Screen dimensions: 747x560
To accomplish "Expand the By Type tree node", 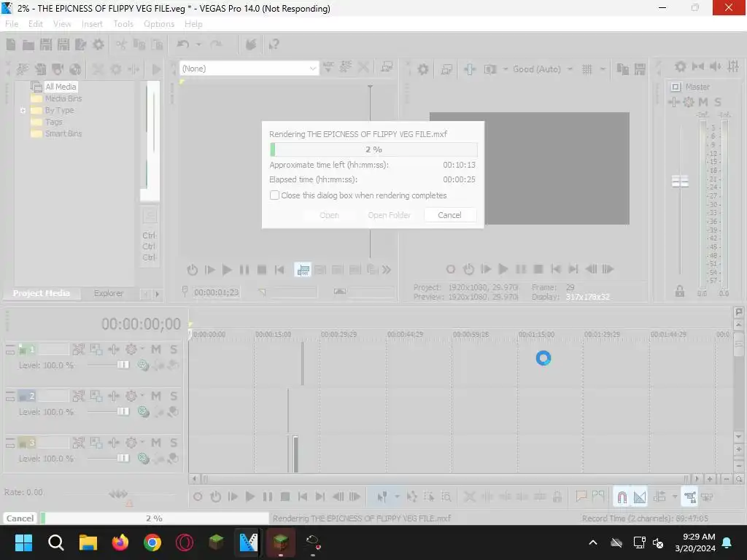I will click(23, 111).
